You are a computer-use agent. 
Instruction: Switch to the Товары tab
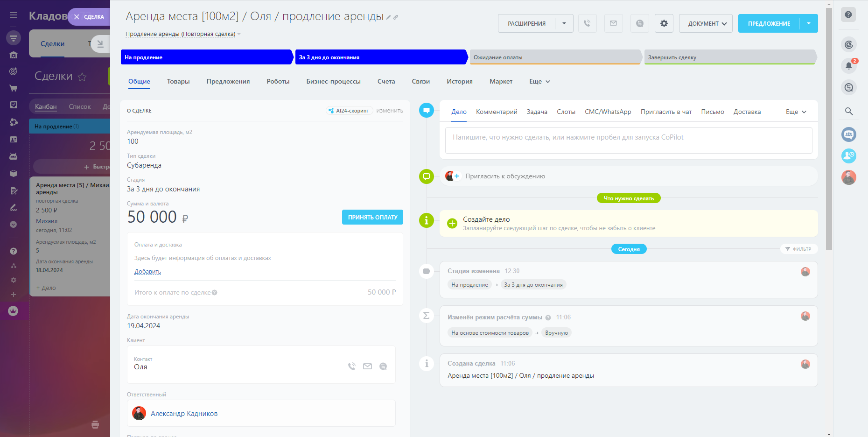coord(178,81)
